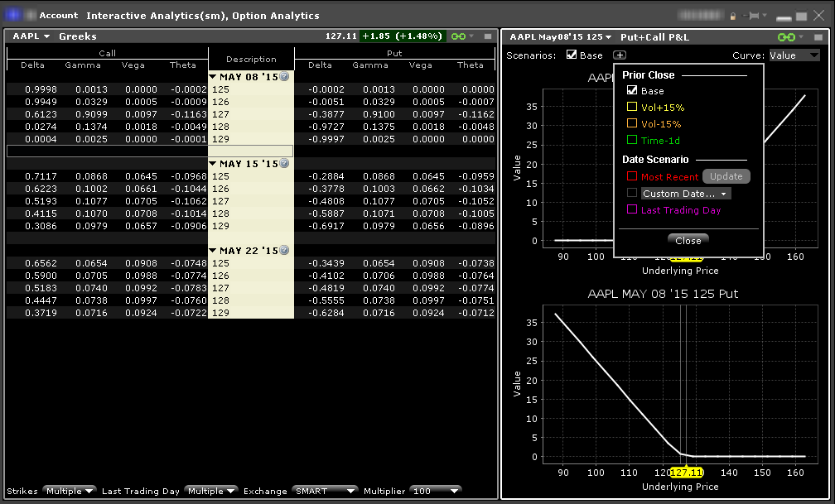Enable the Time-1d scenario checkbox
This screenshot has width=835, height=504.
pos(632,141)
